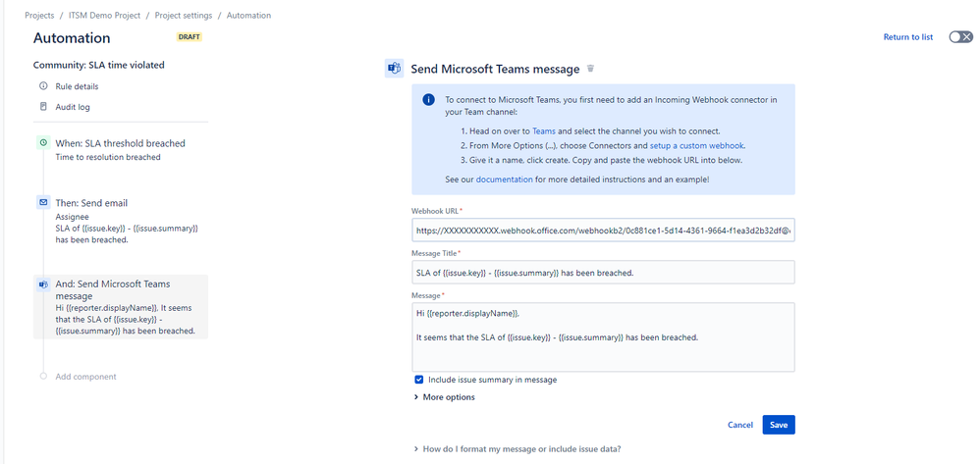Click the Microsoft Teams logo beside action title
This screenshot has width=980, height=464.
(394, 69)
